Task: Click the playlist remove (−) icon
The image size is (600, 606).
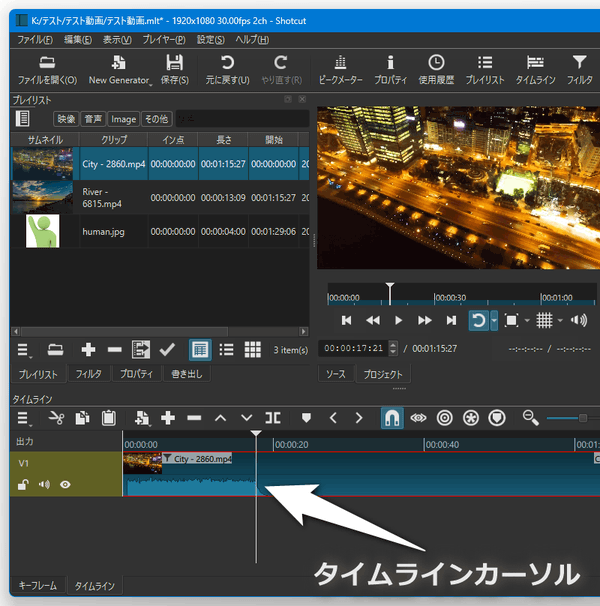Action: (114, 350)
